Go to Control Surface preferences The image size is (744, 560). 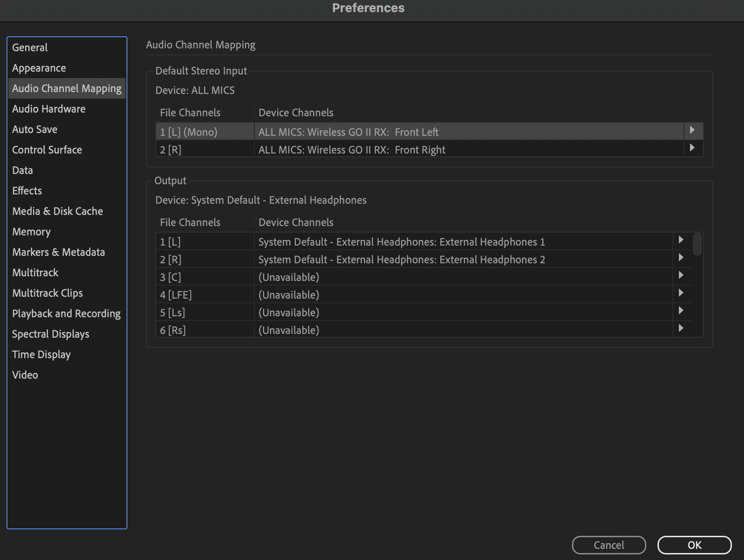tap(46, 149)
